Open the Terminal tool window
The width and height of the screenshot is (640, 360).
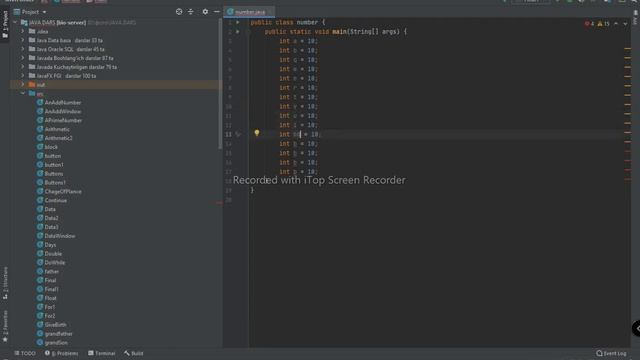tap(102, 353)
